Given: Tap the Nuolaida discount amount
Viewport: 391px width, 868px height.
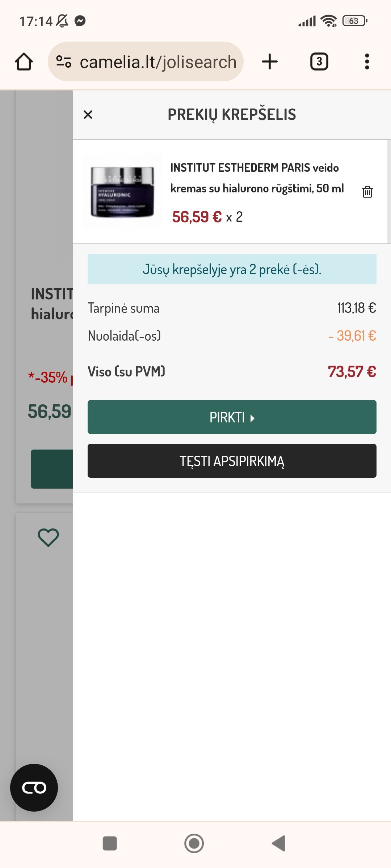Looking at the screenshot, I should (352, 336).
